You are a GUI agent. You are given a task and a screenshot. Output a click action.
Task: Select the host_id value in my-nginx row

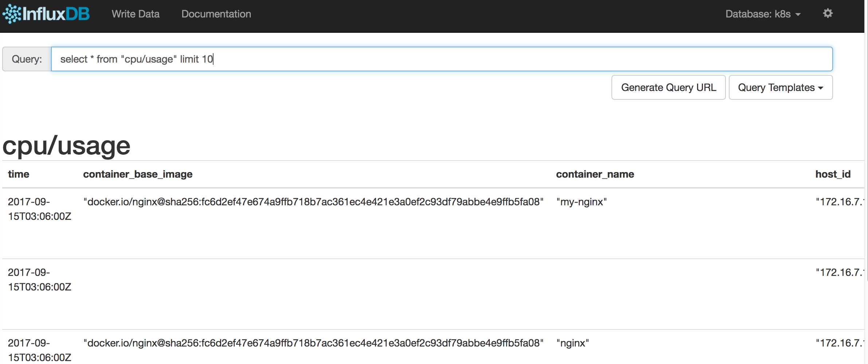(x=840, y=202)
